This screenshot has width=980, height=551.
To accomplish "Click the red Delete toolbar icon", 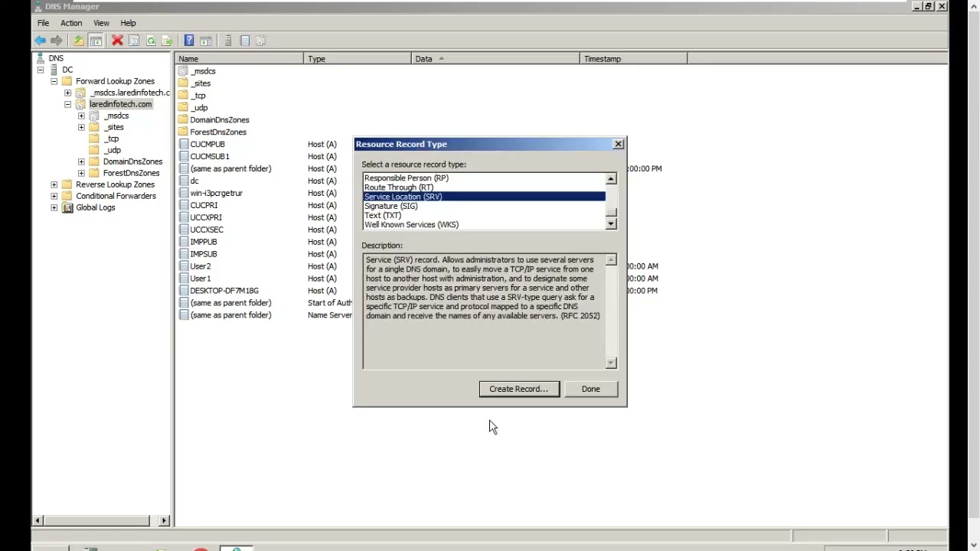I will click(x=117, y=41).
